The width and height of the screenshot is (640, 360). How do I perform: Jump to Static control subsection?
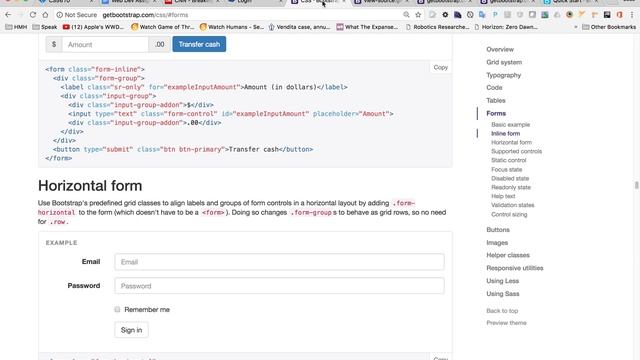click(509, 160)
